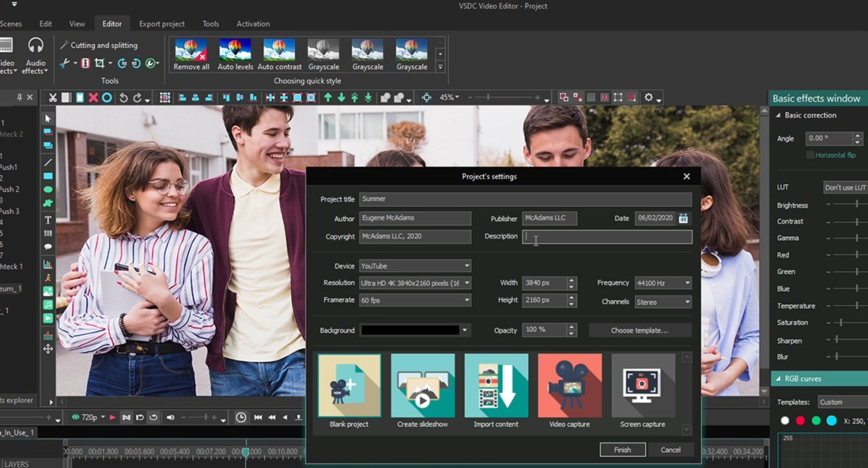This screenshot has width=868, height=468.
Task: Click the Description input field
Action: click(607, 237)
